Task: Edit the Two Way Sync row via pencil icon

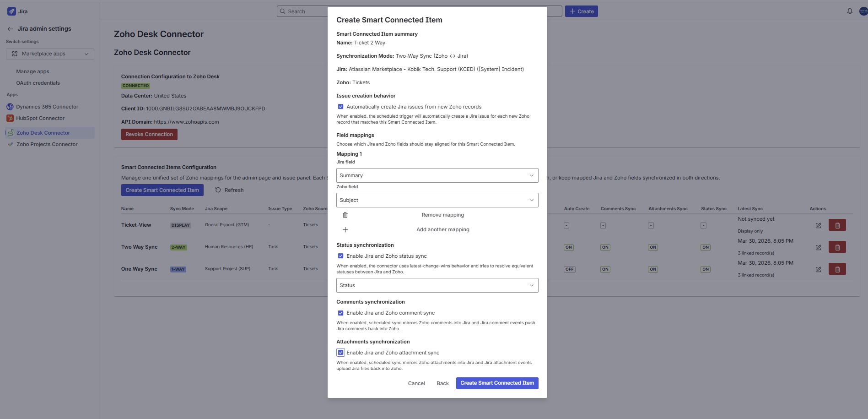Action: click(x=818, y=247)
